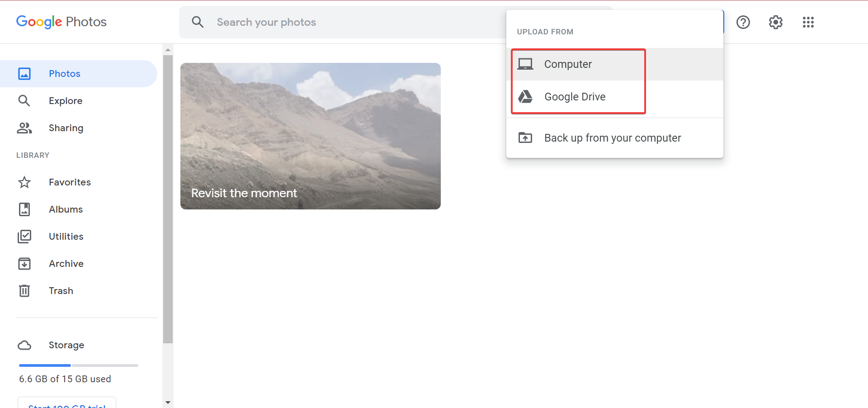Click the sidebar vertical scrollbar thumb
868x408 pixels.
click(168, 199)
